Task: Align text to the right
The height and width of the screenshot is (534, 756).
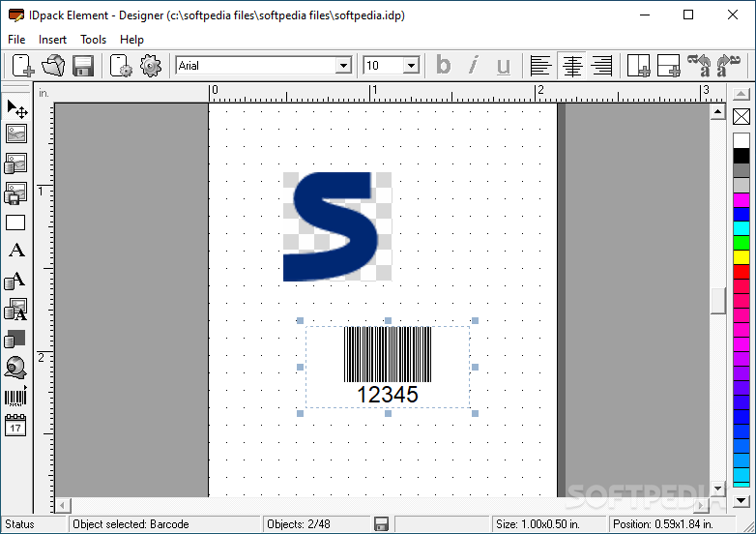Action: click(602, 65)
